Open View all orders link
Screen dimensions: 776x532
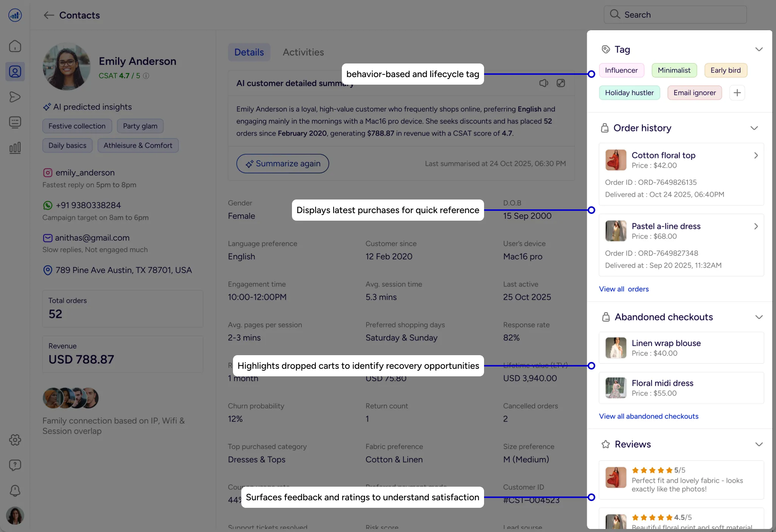(624, 289)
